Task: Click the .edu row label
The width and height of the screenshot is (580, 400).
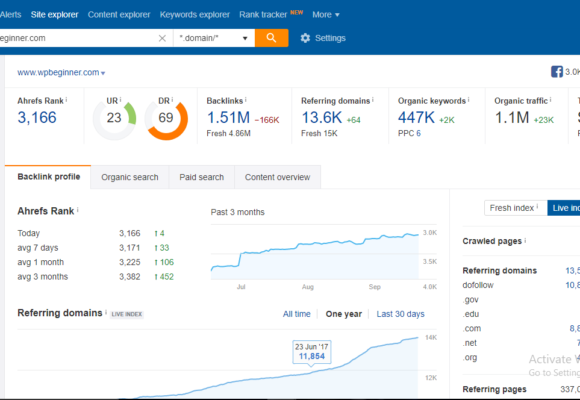Action: (x=471, y=314)
